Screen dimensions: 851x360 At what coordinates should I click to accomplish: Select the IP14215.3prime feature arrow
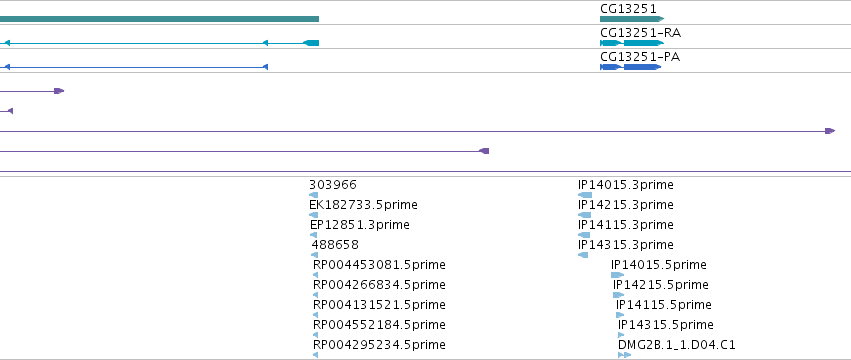click(585, 215)
